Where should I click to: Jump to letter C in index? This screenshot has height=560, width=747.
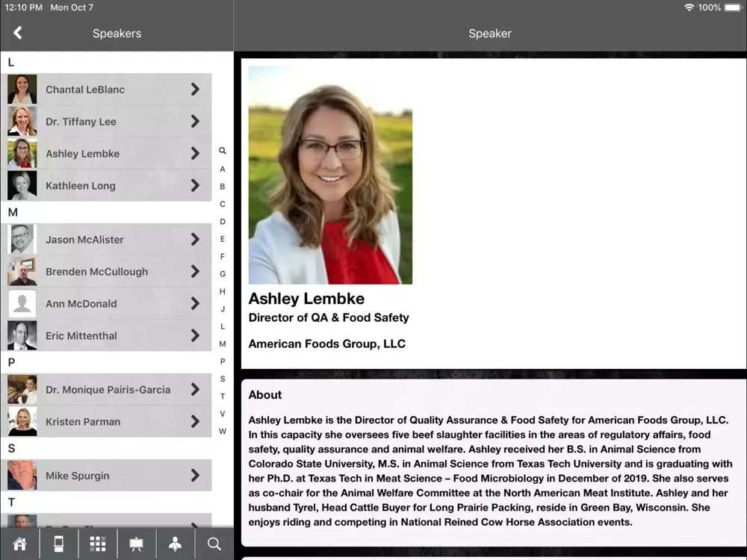223,205
